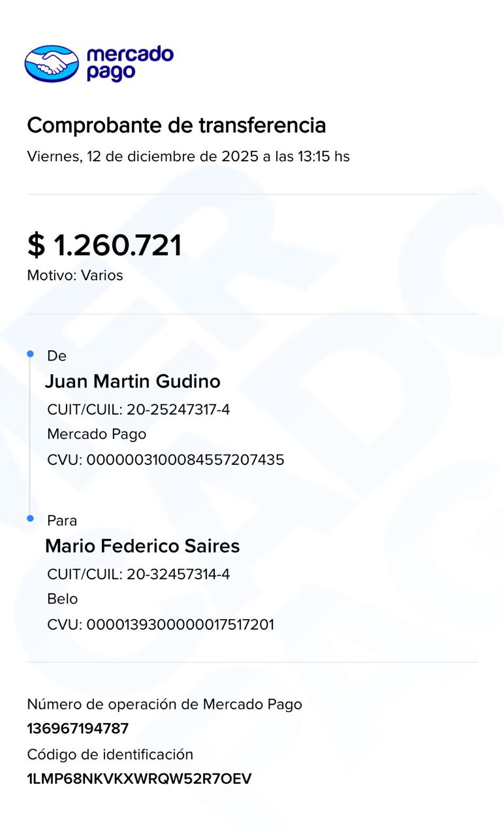Click the recipient name Mario Federico Saires
504x836 pixels.
click(x=142, y=546)
